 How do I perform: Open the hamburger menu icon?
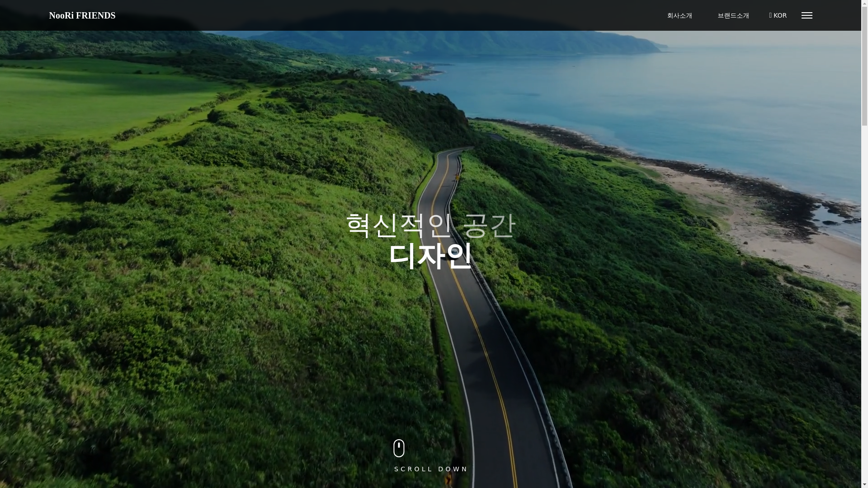[807, 15]
